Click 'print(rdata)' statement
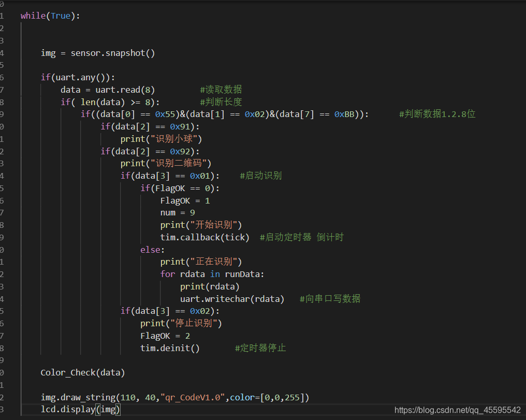This screenshot has width=526, height=420. point(210,287)
